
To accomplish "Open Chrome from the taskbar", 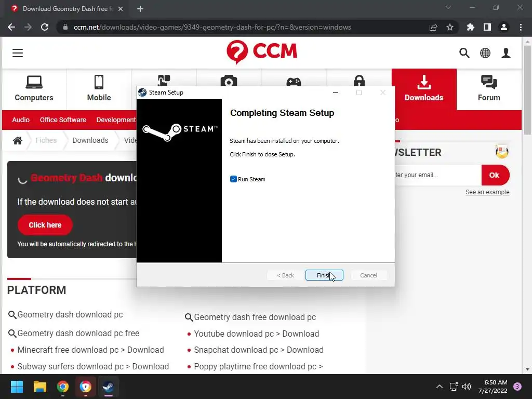I will pos(62,387).
